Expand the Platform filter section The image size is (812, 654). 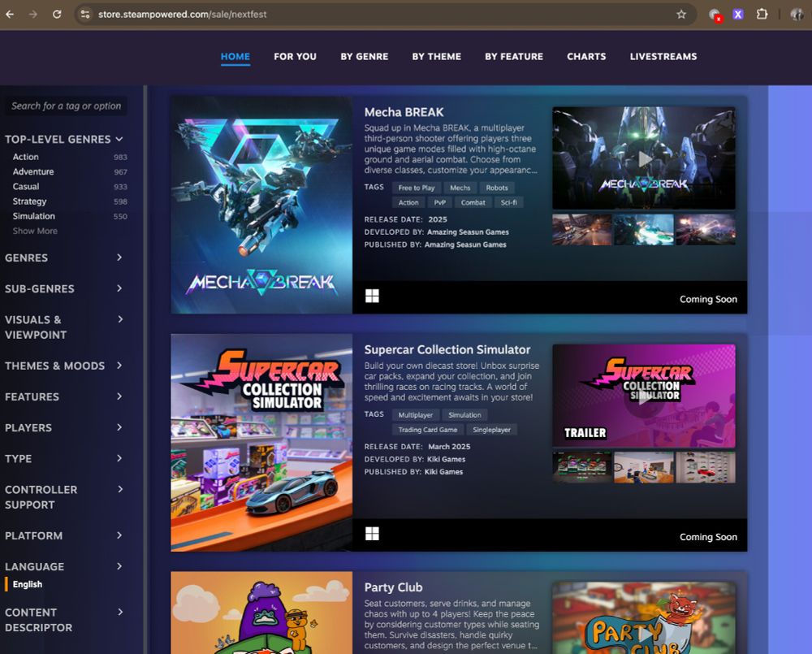click(63, 535)
